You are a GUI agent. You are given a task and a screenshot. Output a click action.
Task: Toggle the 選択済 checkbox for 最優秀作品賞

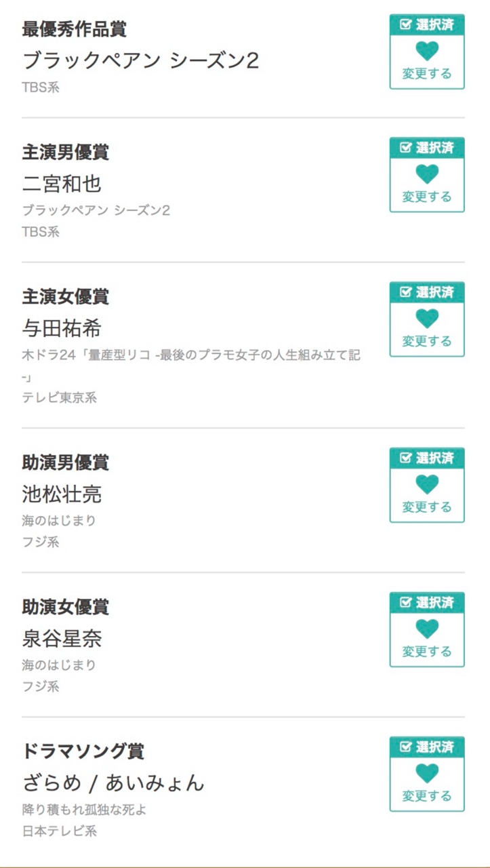coord(406,24)
